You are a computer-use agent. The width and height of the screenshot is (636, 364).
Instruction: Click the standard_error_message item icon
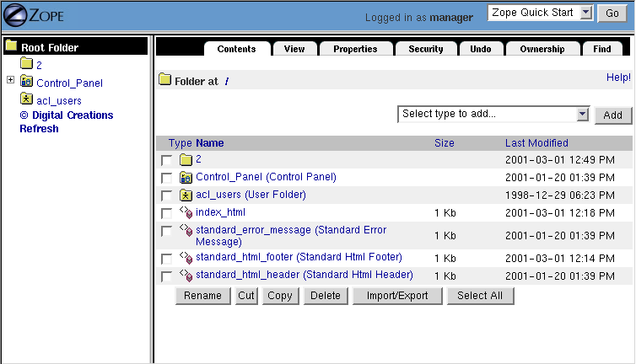click(x=186, y=231)
